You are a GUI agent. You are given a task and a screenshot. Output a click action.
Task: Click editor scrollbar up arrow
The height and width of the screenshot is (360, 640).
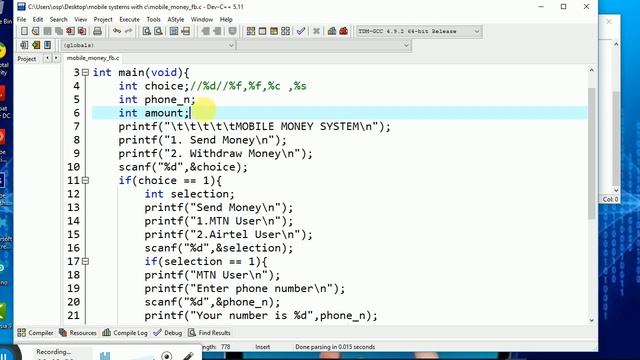(591, 70)
